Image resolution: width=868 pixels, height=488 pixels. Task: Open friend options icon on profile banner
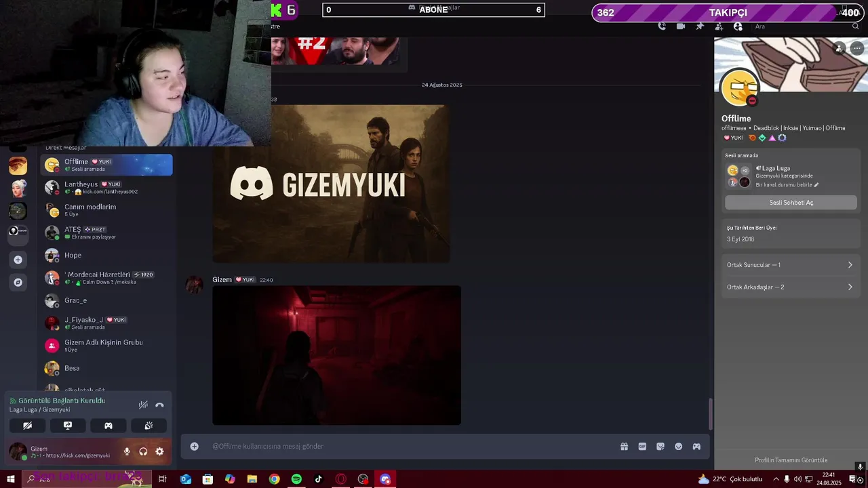coord(840,48)
